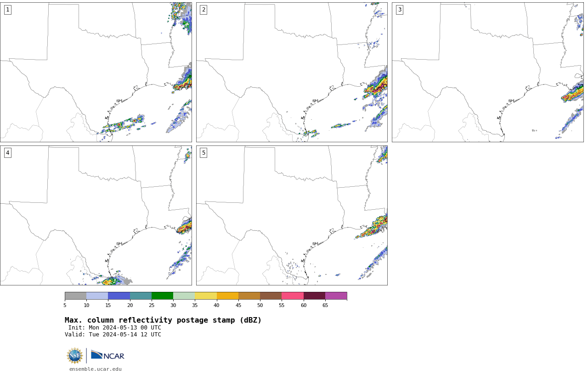Click the ensemble.ucar.edu text
Viewport: 588px width, 374px height.
point(96,369)
